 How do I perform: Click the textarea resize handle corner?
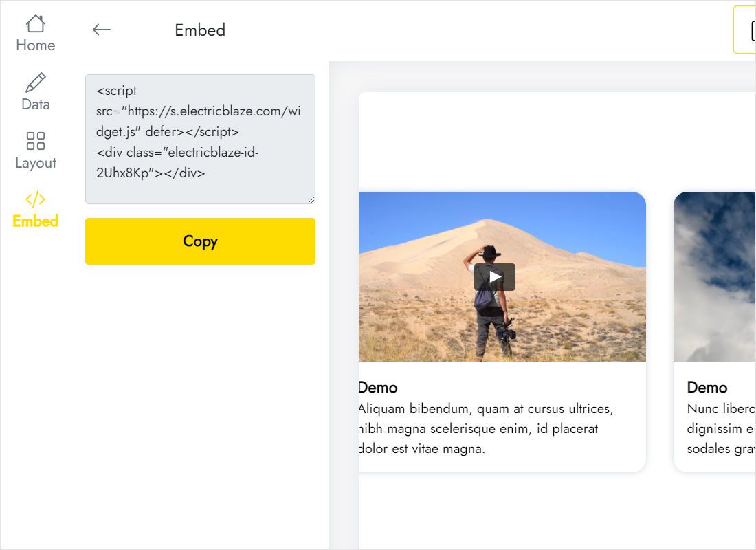pyautogui.click(x=311, y=200)
